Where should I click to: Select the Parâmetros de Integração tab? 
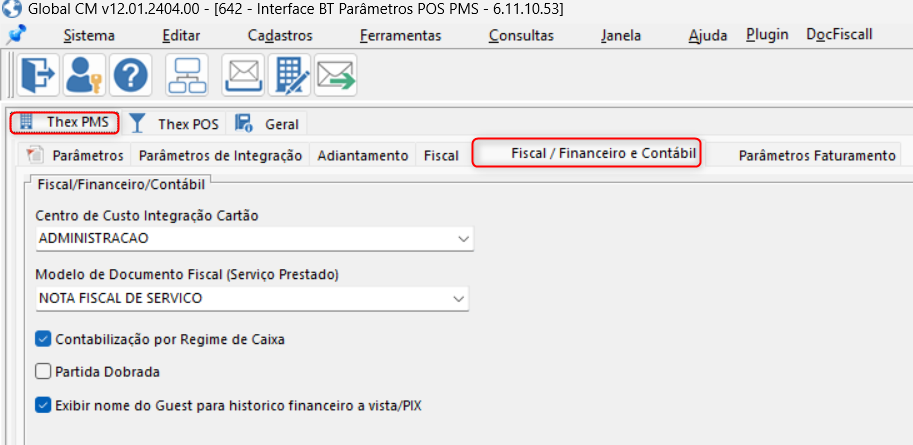point(220,155)
